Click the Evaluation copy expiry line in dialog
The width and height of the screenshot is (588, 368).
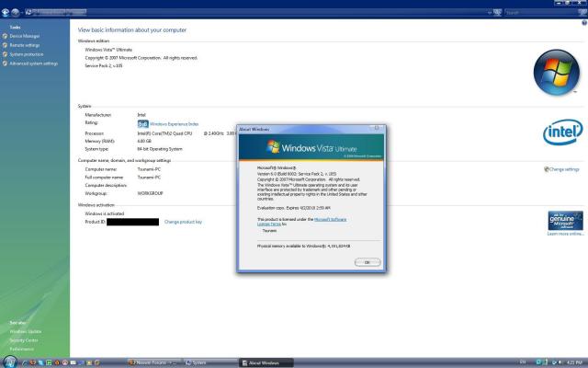[x=294, y=208]
